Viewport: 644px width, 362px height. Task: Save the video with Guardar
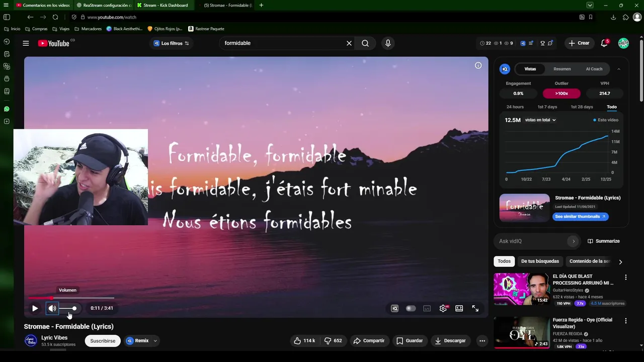pyautogui.click(x=410, y=341)
